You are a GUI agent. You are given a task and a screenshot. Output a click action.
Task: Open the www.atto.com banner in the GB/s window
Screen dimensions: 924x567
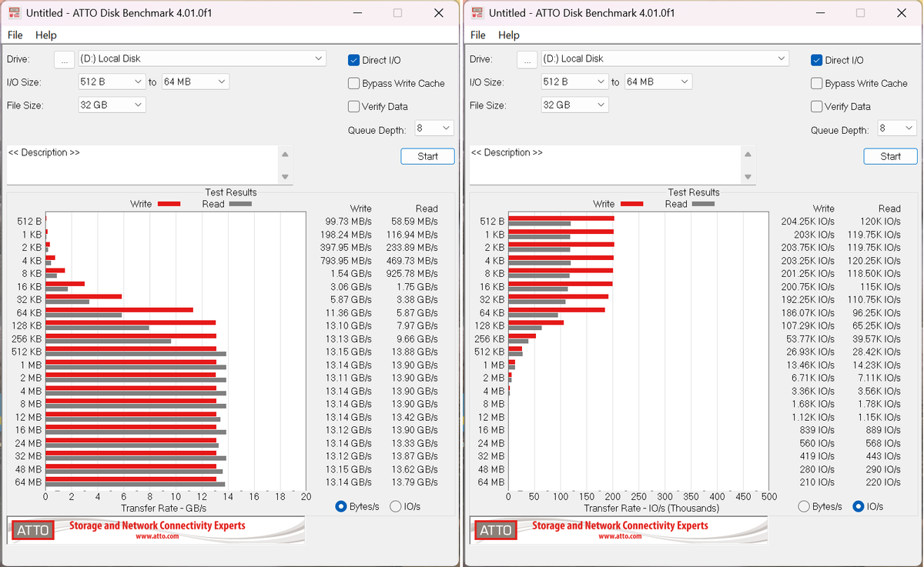[x=156, y=530]
